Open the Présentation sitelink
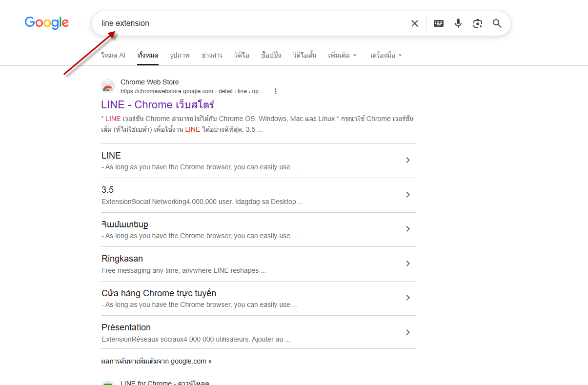Viewport: 588px width, 385px height. click(126, 327)
